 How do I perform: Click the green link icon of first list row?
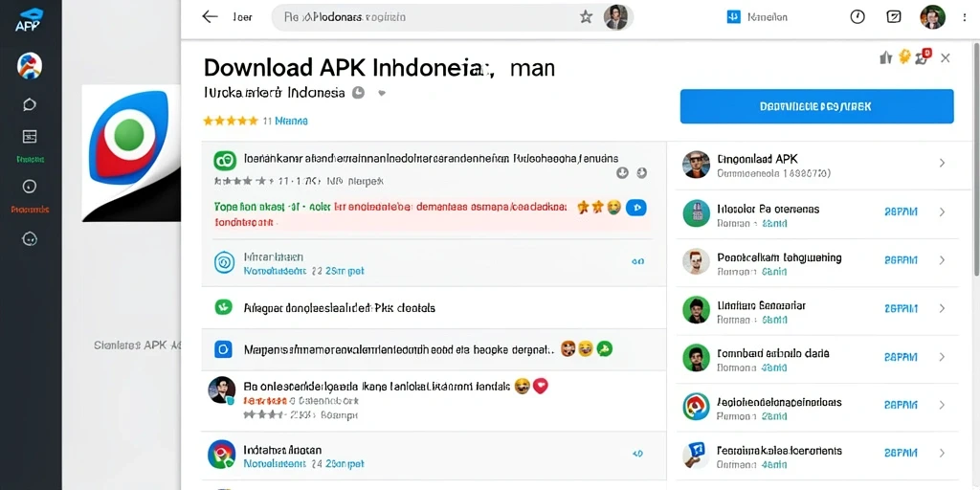[224, 161]
